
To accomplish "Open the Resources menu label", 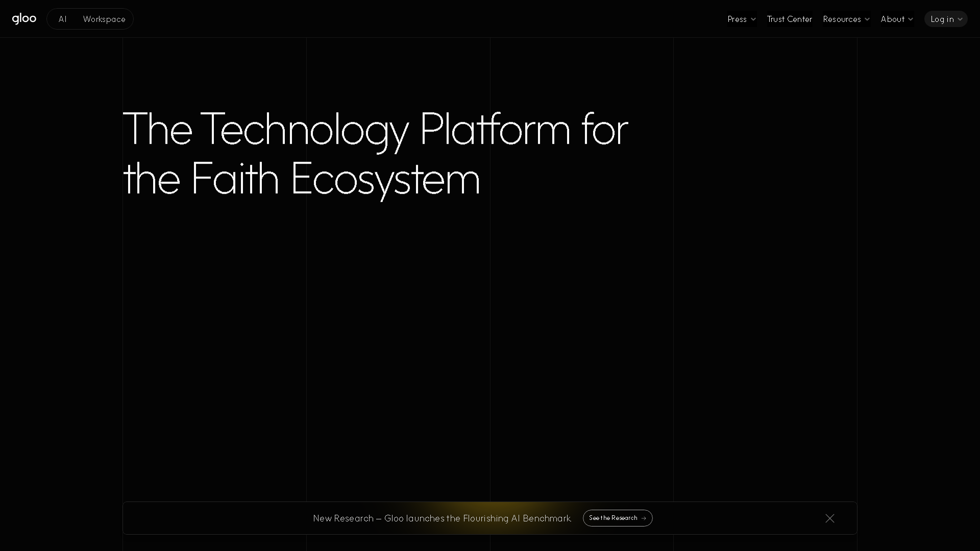I will pos(842,19).
